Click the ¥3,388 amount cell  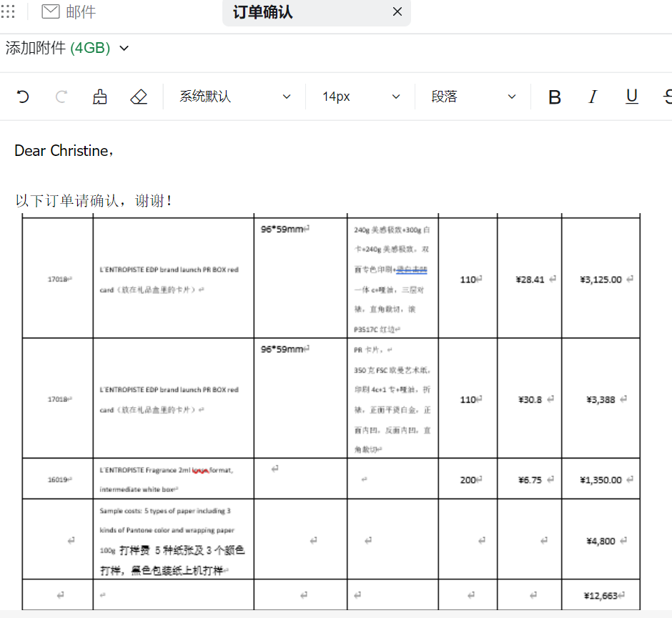point(601,398)
